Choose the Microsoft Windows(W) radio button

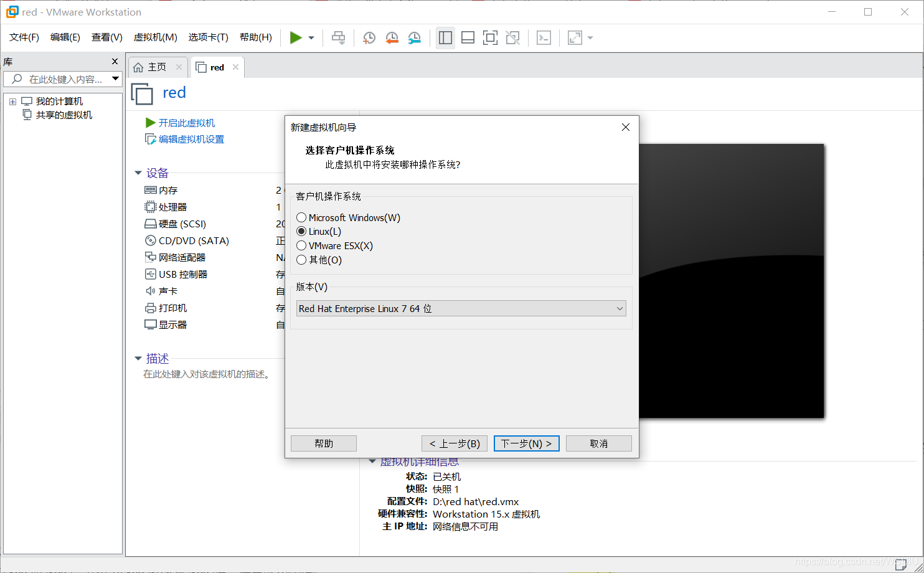pyautogui.click(x=301, y=217)
